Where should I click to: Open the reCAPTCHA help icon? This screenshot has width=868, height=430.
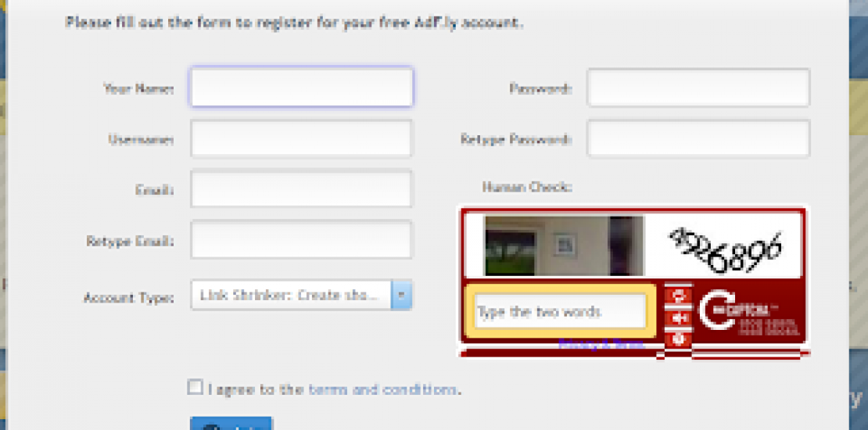tap(678, 339)
